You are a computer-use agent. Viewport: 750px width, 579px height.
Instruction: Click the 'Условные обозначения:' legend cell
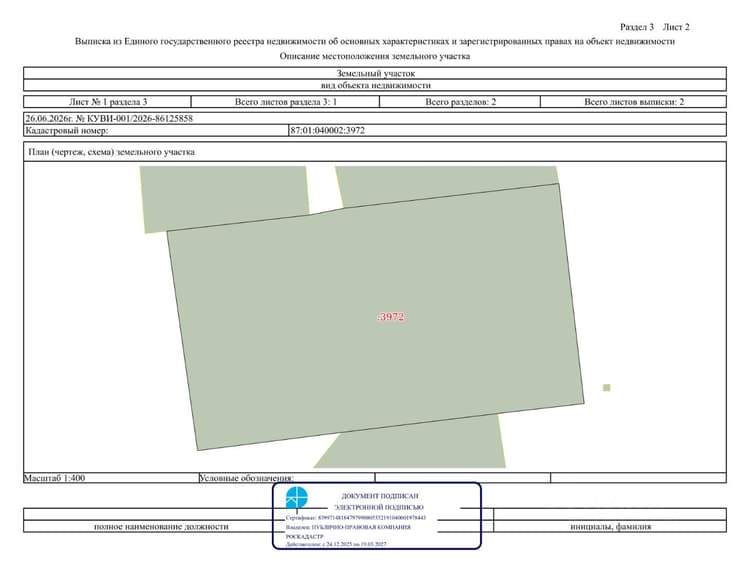287,478
